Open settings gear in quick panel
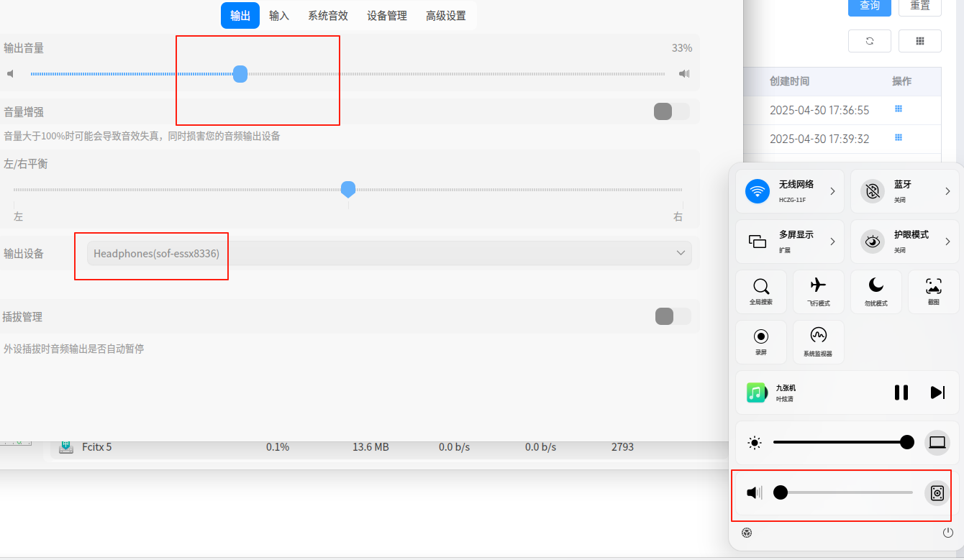Screen dimensions: 964x560 click(747, 533)
